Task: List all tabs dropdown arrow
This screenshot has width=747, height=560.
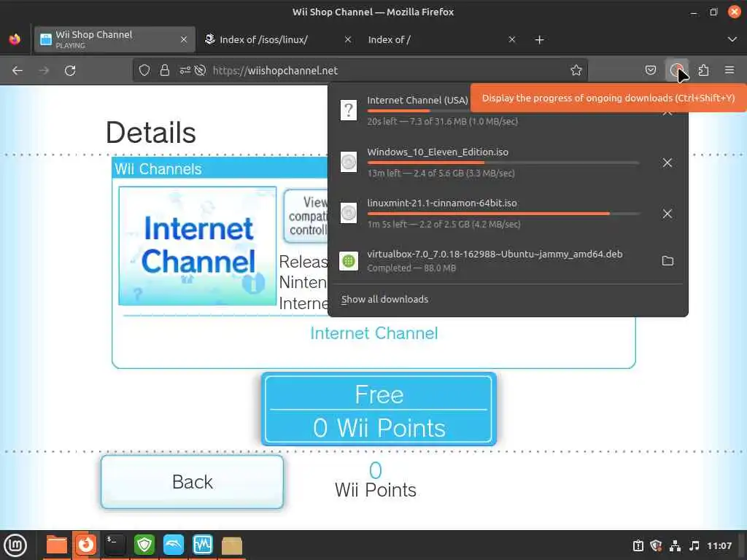Action: click(x=732, y=39)
